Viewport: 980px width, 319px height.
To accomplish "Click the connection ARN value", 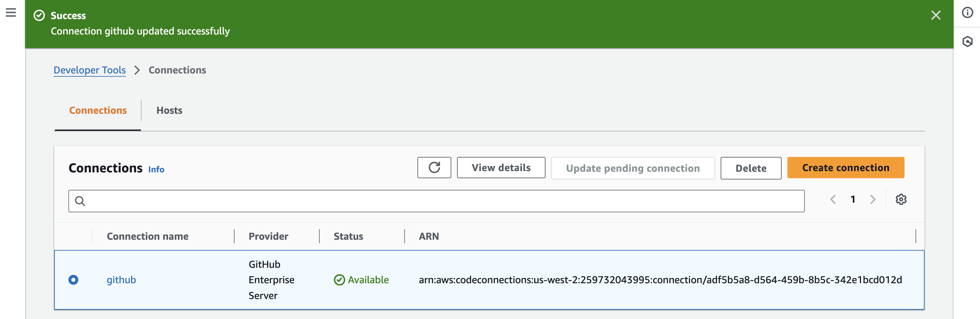I will [660, 280].
